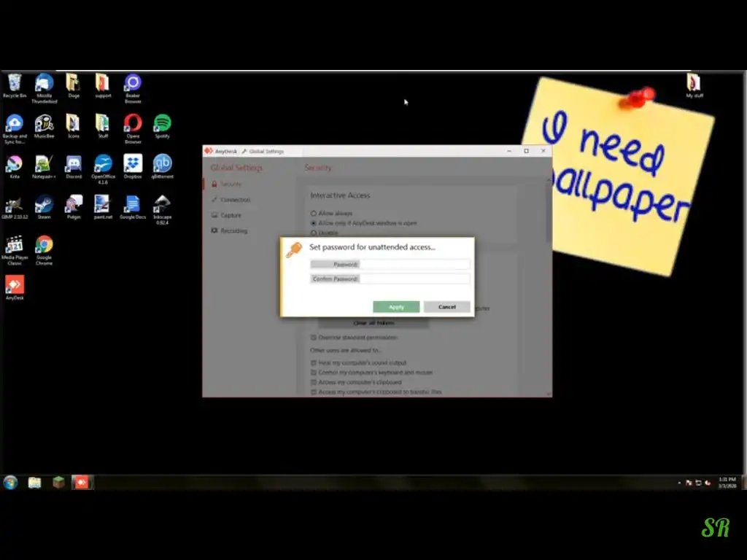Open the AnyDesk desktop shortcut
Image resolution: width=747 pixels, height=560 pixels.
click(x=15, y=288)
